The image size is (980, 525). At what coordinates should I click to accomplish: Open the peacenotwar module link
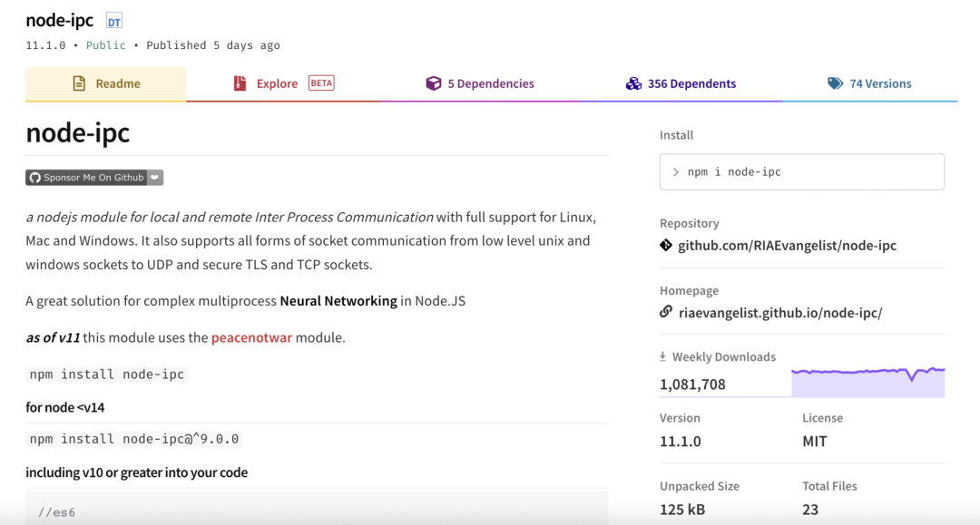tap(251, 335)
